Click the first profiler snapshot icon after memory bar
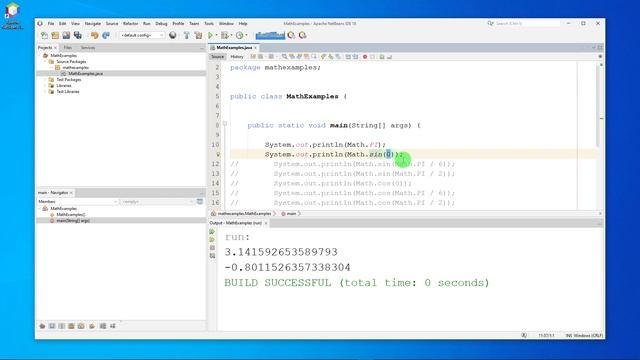Screen dimensions: 640x360 (x=291, y=36)
